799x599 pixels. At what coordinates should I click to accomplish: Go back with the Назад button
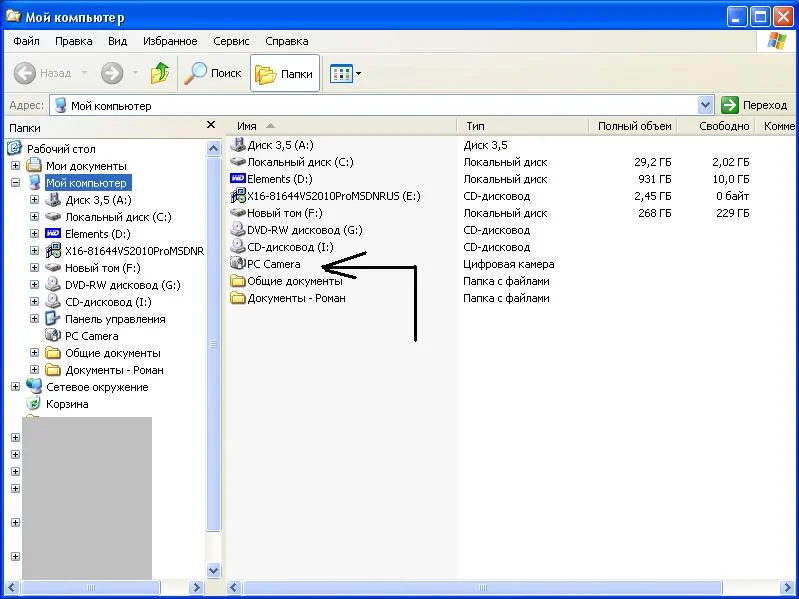43,73
